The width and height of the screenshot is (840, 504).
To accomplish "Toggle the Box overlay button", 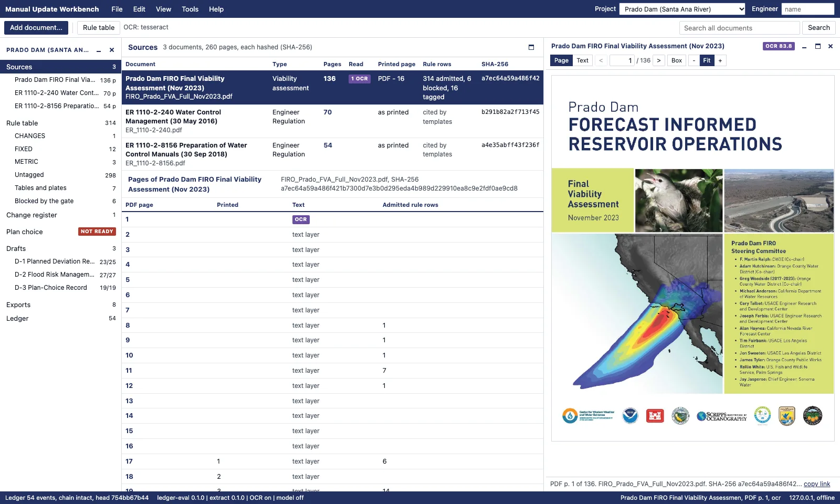I will coord(677,60).
